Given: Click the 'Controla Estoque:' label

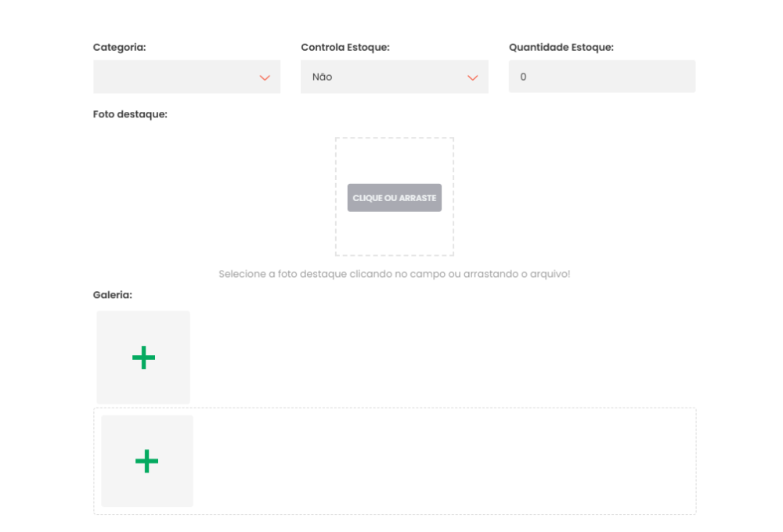Looking at the screenshot, I should click(x=345, y=47).
